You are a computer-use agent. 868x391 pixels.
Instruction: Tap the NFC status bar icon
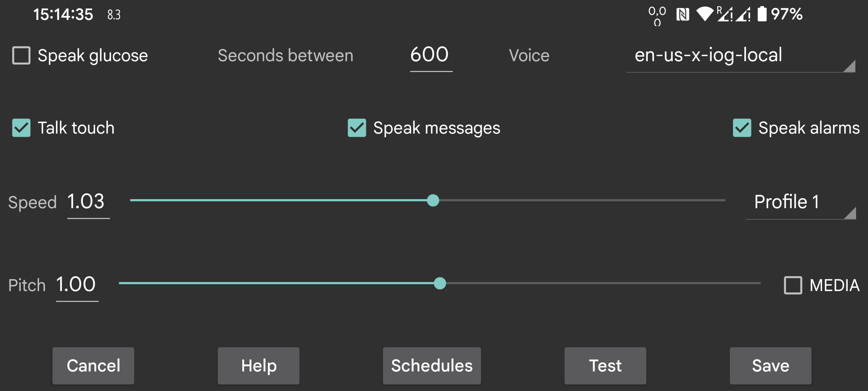(x=682, y=15)
